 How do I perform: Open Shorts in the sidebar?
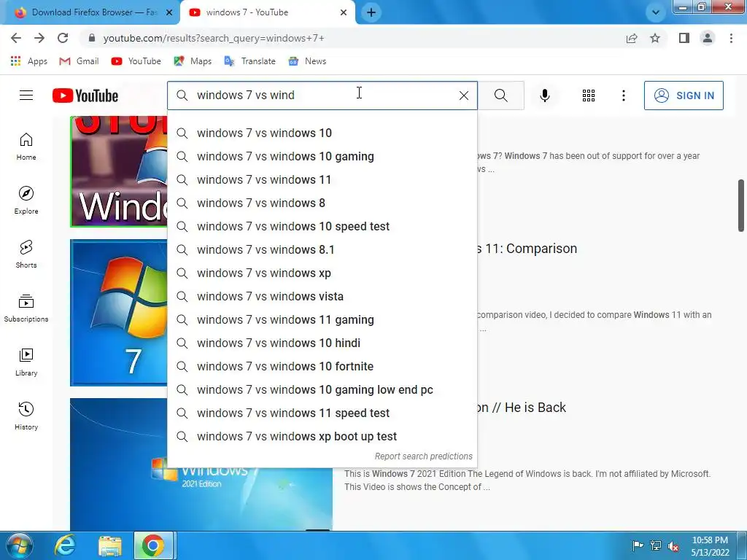26,254
